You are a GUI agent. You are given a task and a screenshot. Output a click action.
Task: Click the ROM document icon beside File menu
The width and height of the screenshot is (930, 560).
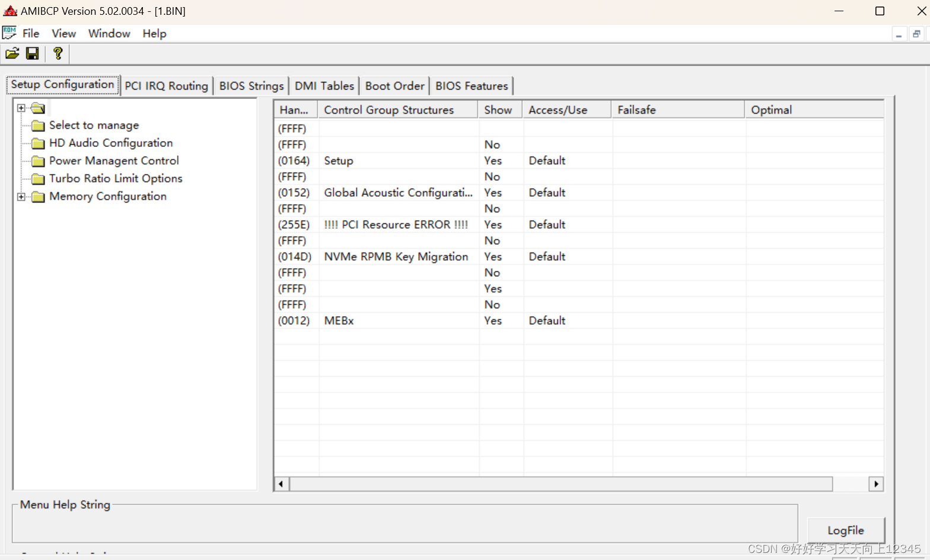coord(9,33)
